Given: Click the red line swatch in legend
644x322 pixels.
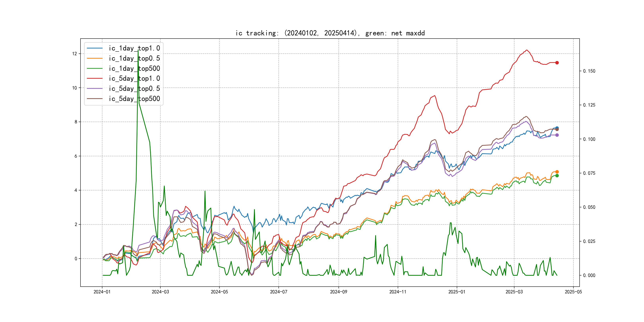Looking at the screenshot, I should pos(94,79).
